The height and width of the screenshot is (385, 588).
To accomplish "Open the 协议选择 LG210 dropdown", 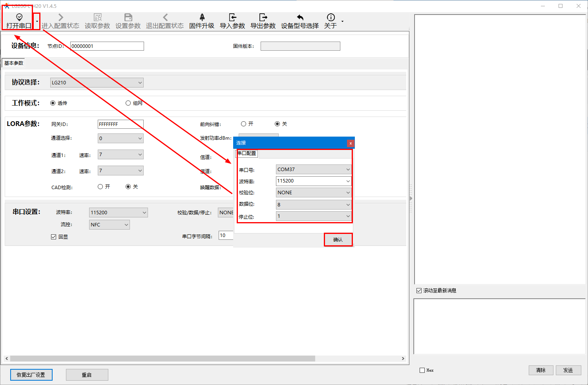I will 97,83.
